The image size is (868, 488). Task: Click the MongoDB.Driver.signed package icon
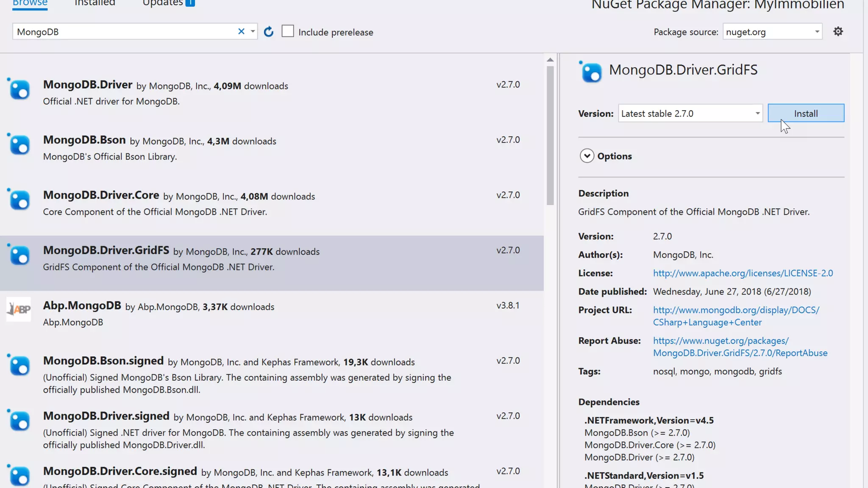pyautogui.click(x=20, y=421)
